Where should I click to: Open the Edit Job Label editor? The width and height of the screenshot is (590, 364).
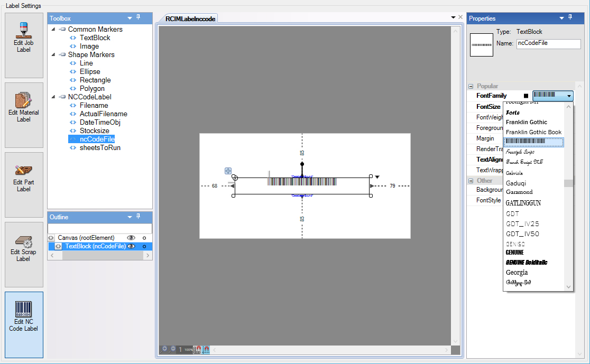click(24, 45)
